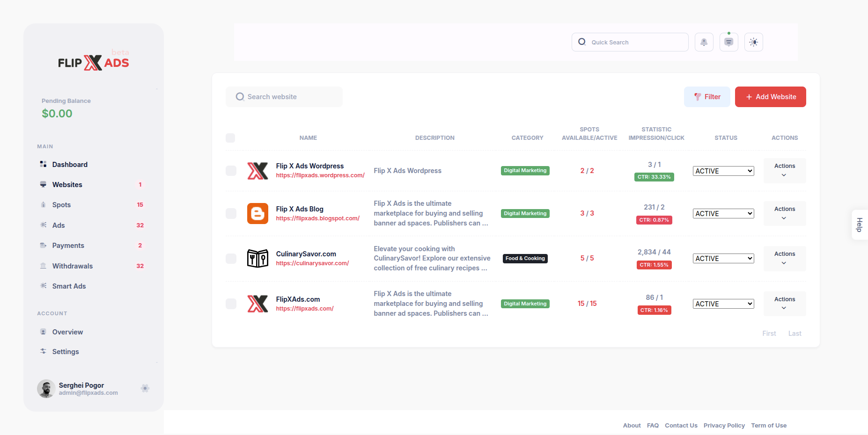Click the FlipXAds.com site logo
The image size is (868, 435).
(x=257, y=304)
